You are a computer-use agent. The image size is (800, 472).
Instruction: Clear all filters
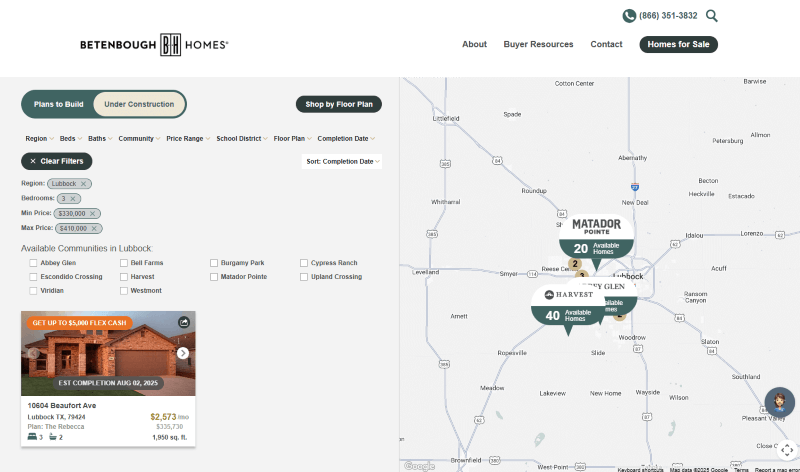[57, 161]
